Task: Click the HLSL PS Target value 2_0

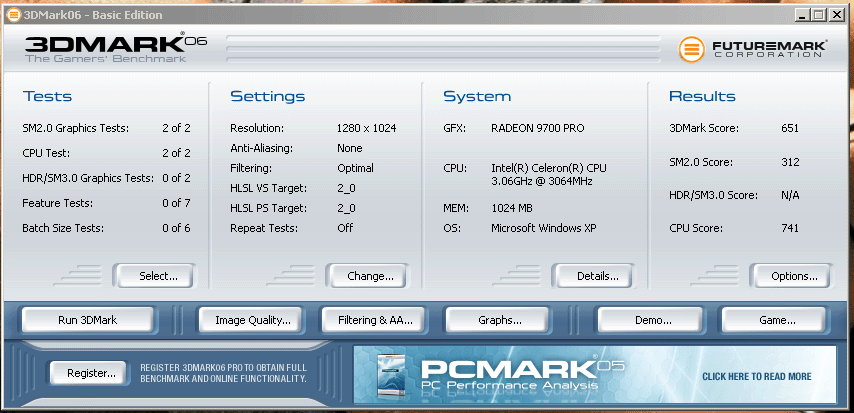Action: pos(346,208)
